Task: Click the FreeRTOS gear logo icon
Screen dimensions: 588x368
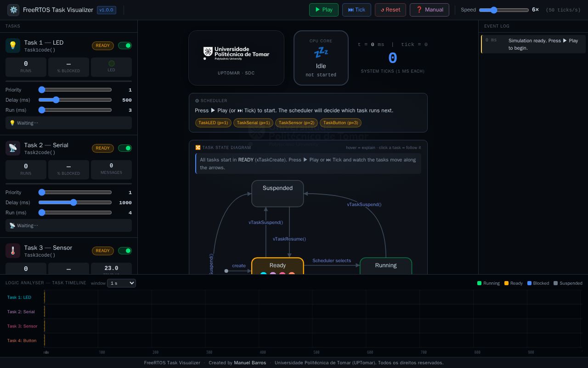Action: [x=13, y=10]
